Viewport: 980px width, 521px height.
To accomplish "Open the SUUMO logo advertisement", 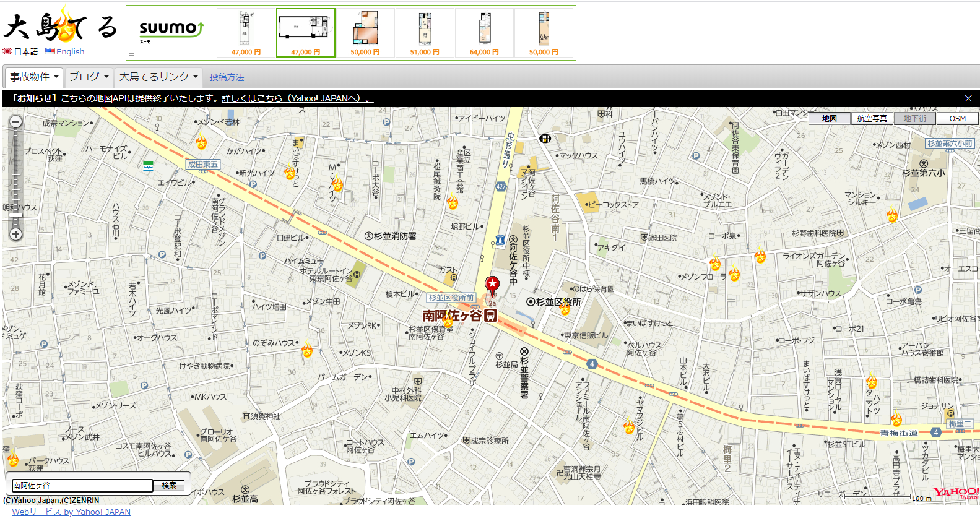I will pyautogui.click(x=171, y=31).
